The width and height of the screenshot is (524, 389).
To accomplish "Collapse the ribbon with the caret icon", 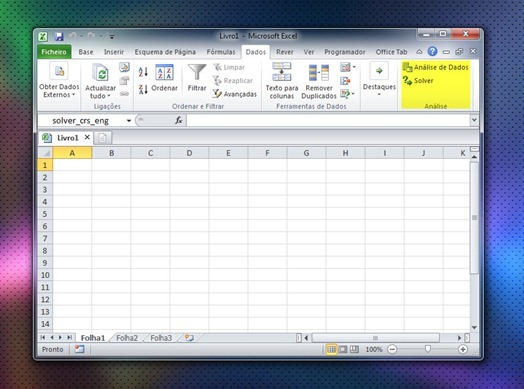I will pos(419,52).
